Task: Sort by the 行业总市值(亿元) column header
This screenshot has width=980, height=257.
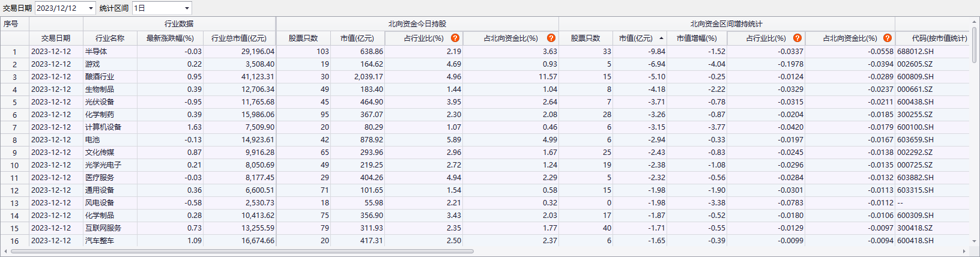Action: tap(239, 38)
